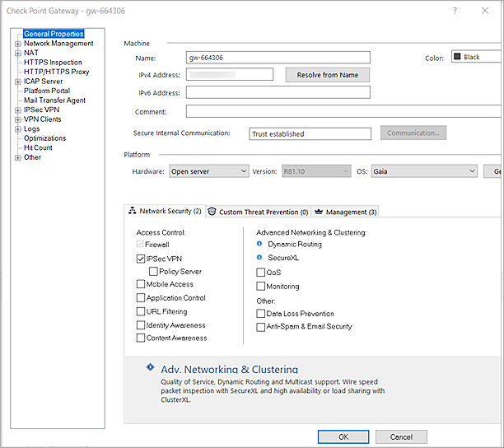Image resolution: width=504 pixels, height=448 pixels.
Task: Click the help question mark icon
Action: 455,11
